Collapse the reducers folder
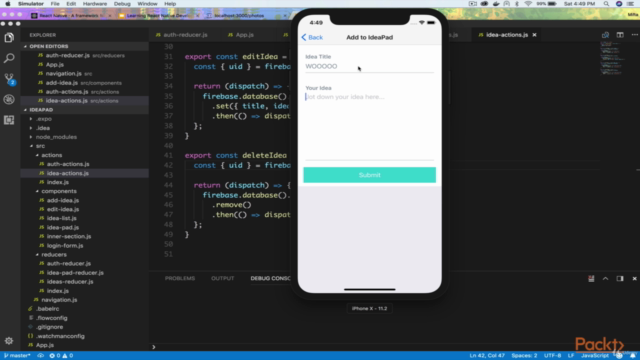This screenshot has height=360, width=640. pyautogui.click(x=37, y=254)
